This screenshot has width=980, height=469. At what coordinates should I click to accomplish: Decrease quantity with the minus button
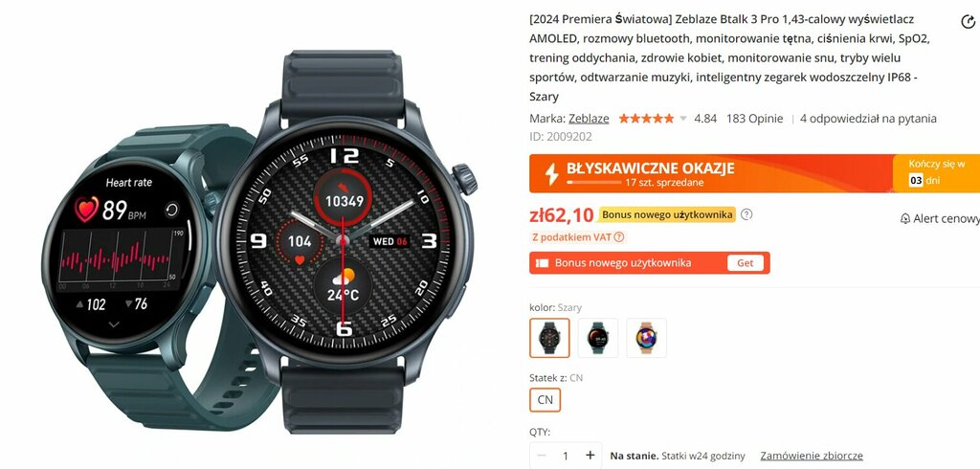point(542,456)
